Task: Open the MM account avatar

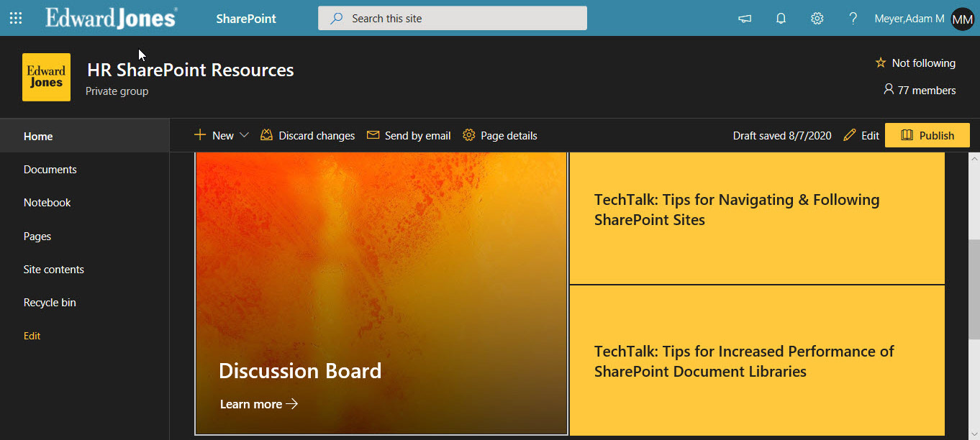Action: coord(963,19)
